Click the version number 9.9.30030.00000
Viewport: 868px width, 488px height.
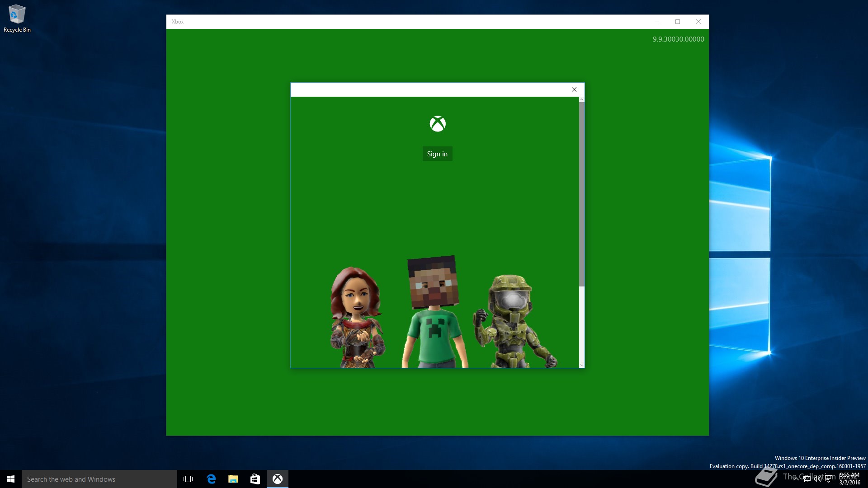pyautogui.click(x=678, y=39)
